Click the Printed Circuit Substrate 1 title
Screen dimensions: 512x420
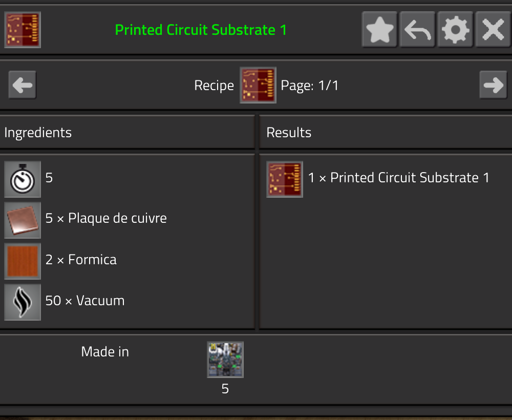(201, 30)
